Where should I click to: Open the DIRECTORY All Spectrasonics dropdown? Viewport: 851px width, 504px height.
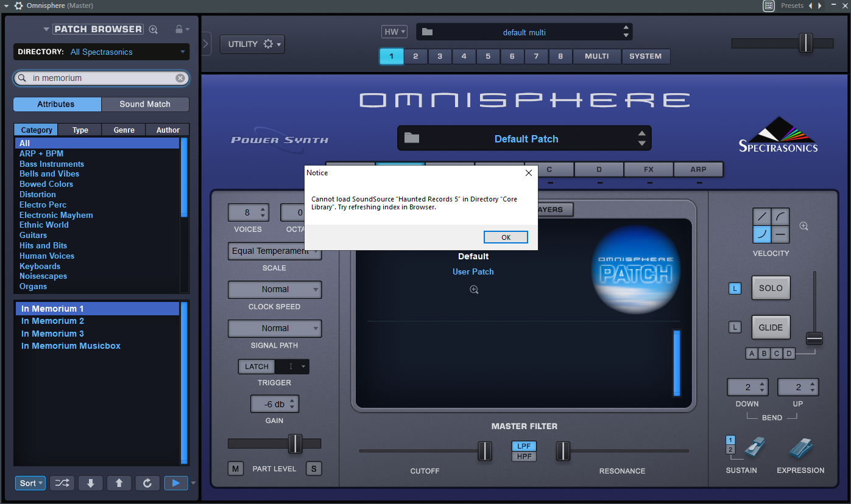click(101, 52)
